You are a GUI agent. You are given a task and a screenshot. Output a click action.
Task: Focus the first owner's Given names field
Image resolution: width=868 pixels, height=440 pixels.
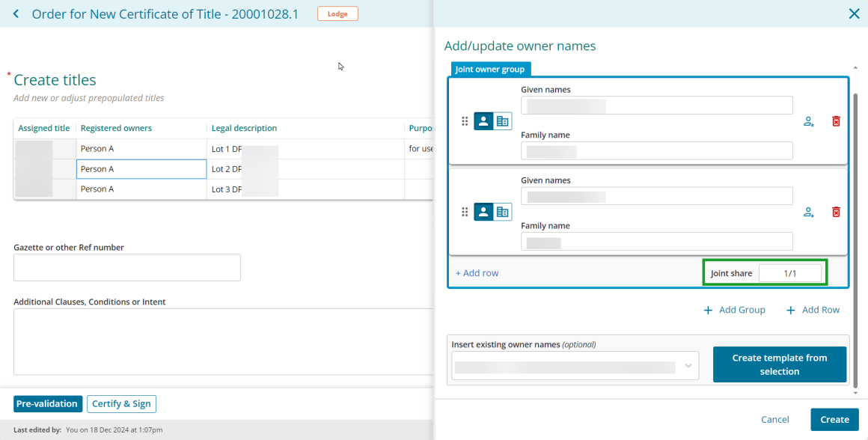tap(656, 106)
